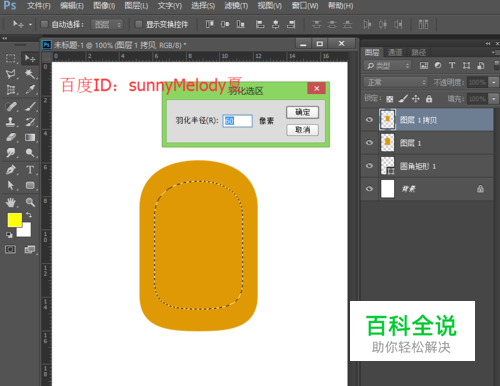Change screen mode icon
The width and height of the screenshot is (500, 386).
(x=30, y=249)
